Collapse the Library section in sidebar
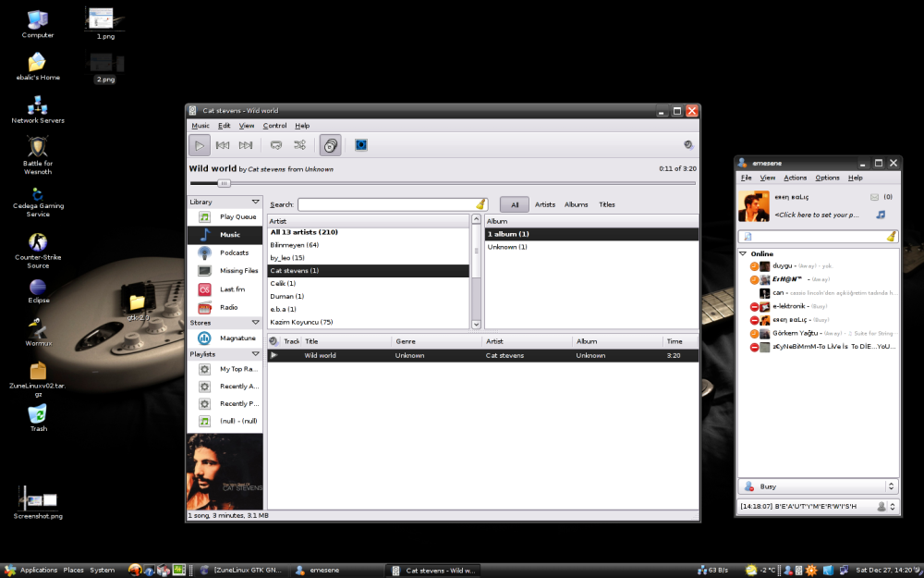Image resolution: width=924 pixels, height=578 pixels. click(x=255, y=202)
